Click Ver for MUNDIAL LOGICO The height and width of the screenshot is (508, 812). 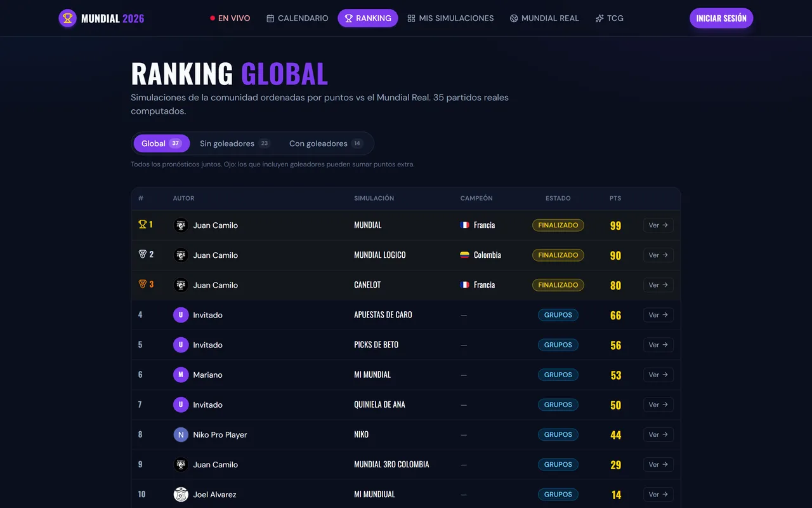(658, 255)
